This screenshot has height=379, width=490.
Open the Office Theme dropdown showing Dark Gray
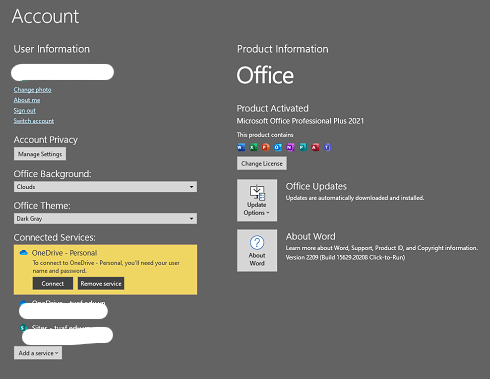click(105, 219)
